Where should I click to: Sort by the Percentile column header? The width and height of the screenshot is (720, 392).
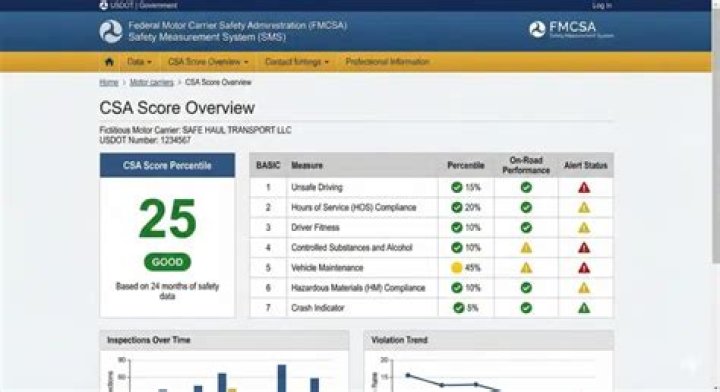[x=466, y=165]
